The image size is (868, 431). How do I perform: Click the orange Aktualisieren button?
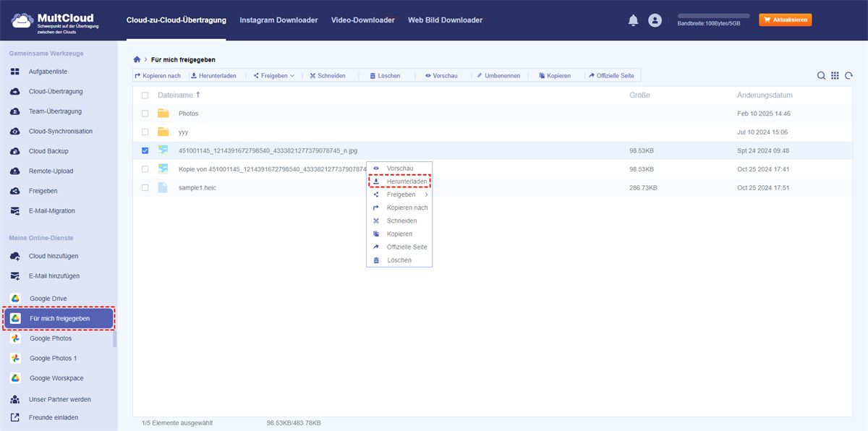pyautogui.click(x=785, y=20)
